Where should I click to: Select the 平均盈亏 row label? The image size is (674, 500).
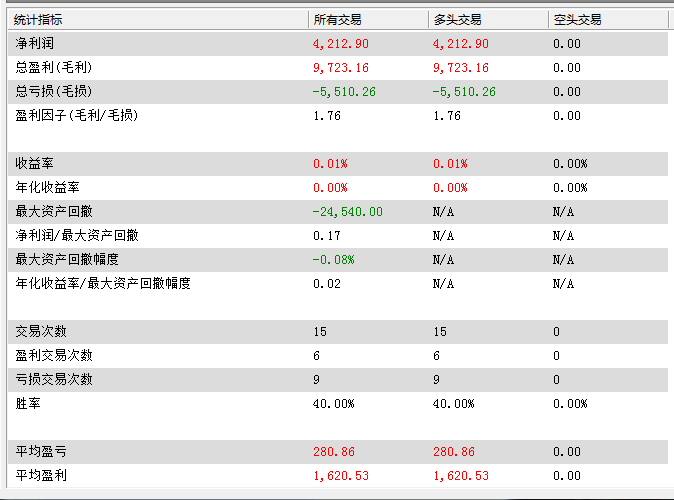click(x=40, y=452)
